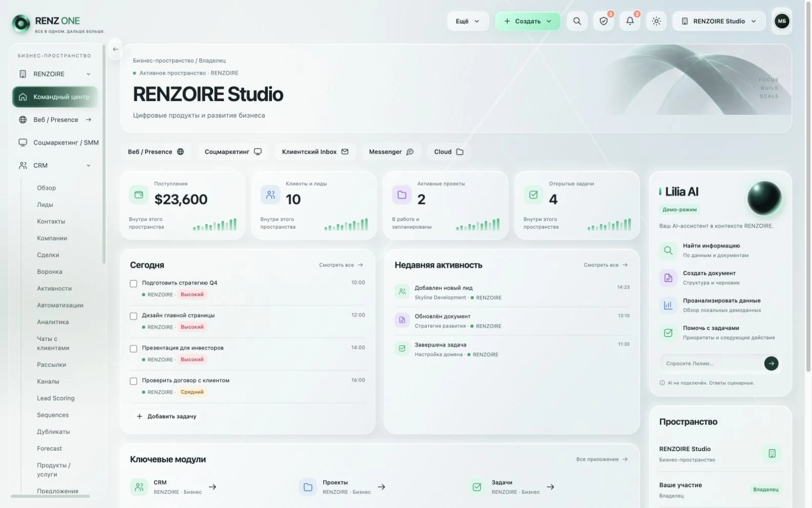Open Lead Scoring under CRM
The width and height of the screenshot is (812, 508).
point(56,398)
